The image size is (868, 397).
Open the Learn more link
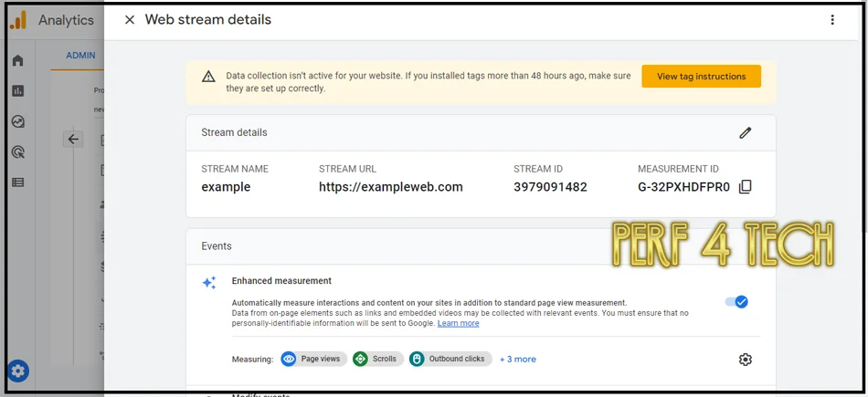[459, 323]
